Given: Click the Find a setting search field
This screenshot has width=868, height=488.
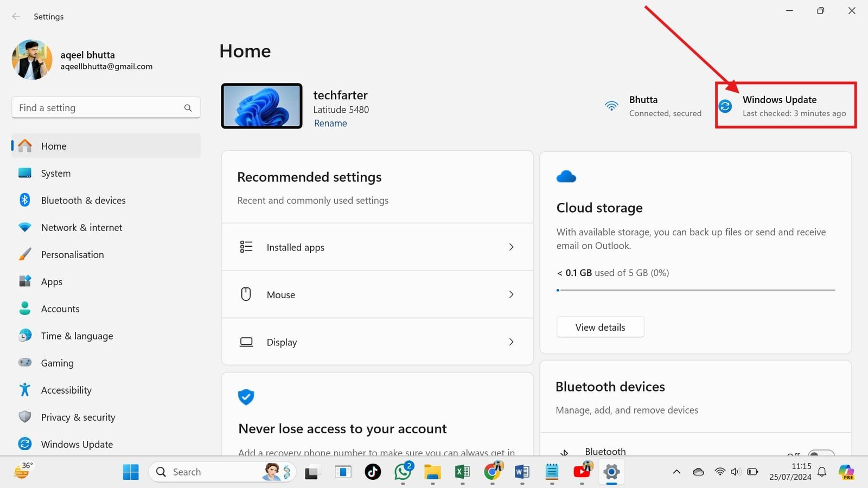Looking at the screenshot, I should [x=98, y=108].
